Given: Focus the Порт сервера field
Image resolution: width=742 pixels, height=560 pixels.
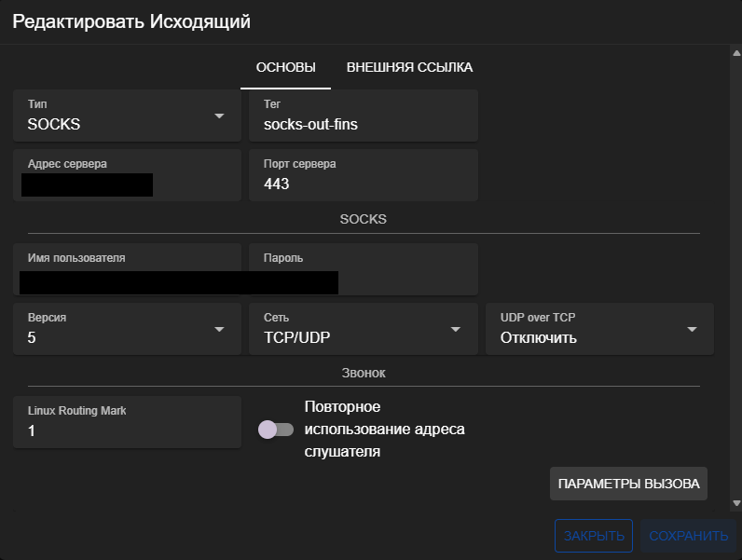Looking at the screenshot, I should click(363, 184).
